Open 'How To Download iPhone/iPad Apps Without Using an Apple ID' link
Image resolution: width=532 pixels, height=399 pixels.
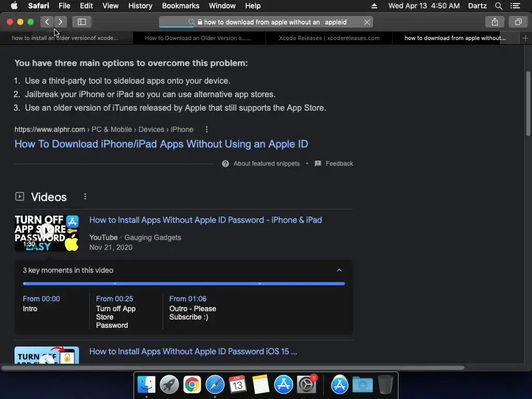pos(161,144)
